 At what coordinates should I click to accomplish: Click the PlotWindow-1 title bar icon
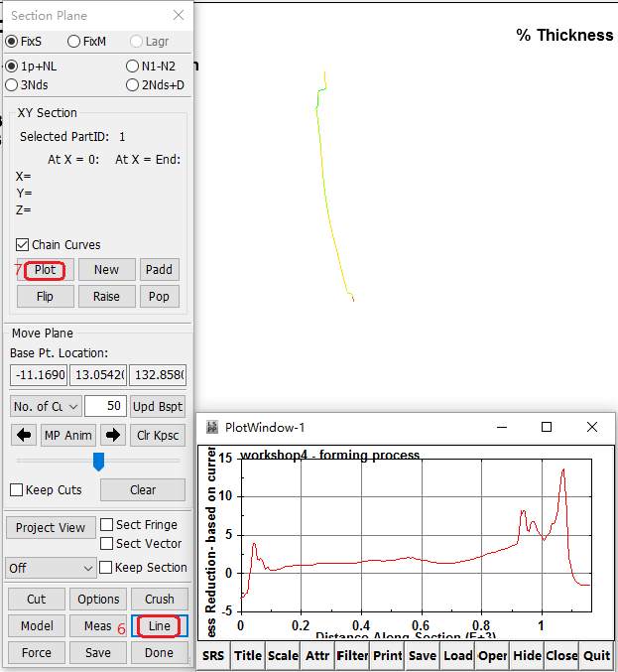pos(212,427)
